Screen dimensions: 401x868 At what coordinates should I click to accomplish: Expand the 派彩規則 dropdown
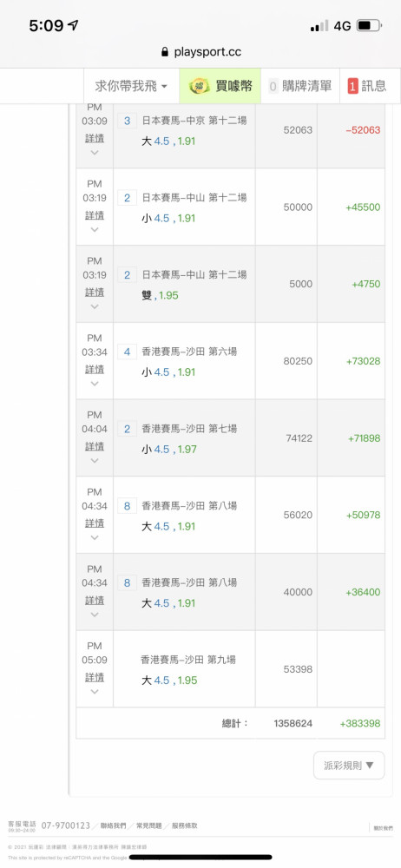click(349, 765)
